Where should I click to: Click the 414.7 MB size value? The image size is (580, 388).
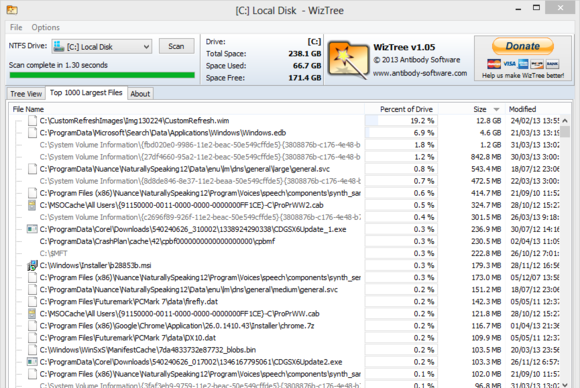coord(486,193)
